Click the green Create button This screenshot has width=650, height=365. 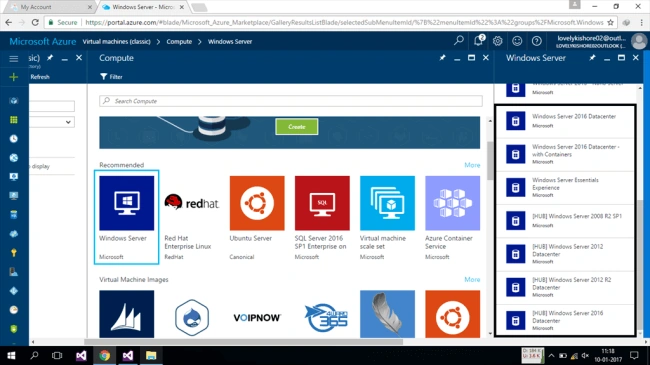coord(297,127)
